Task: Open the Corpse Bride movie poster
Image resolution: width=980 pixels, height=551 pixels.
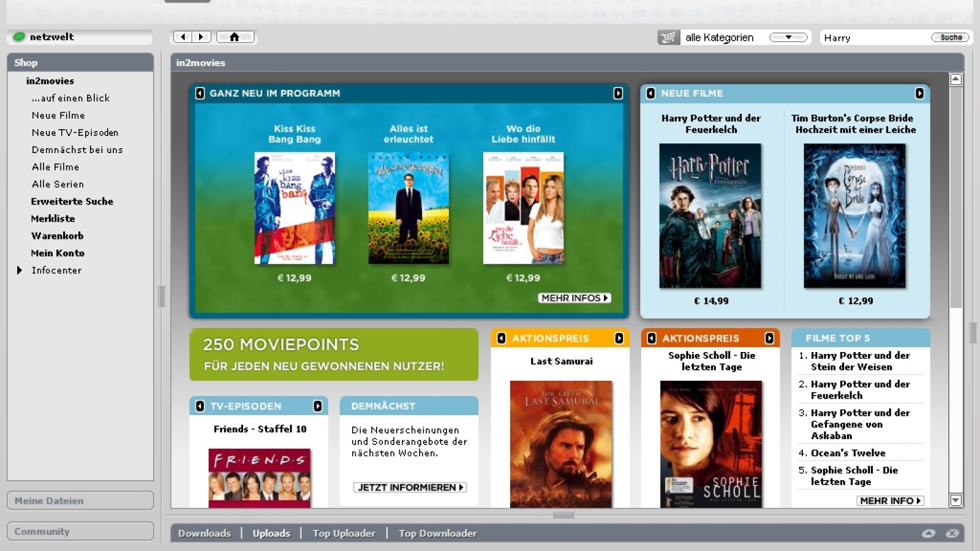Action: pos(854,216)
